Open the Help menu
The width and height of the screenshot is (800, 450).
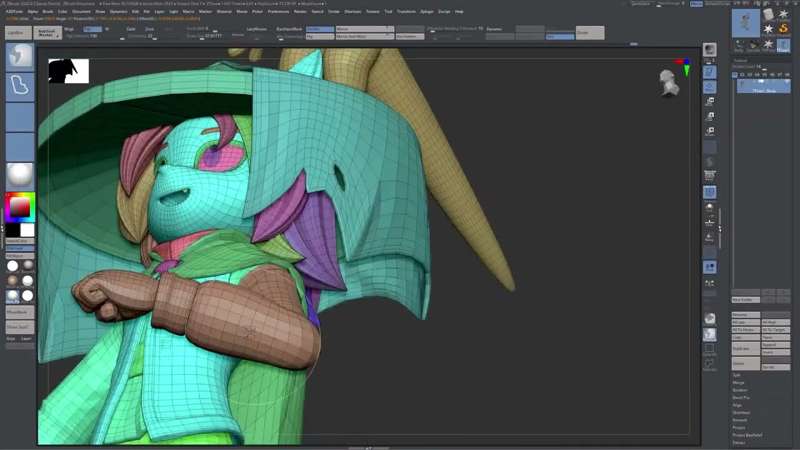(x=459, y=11)
